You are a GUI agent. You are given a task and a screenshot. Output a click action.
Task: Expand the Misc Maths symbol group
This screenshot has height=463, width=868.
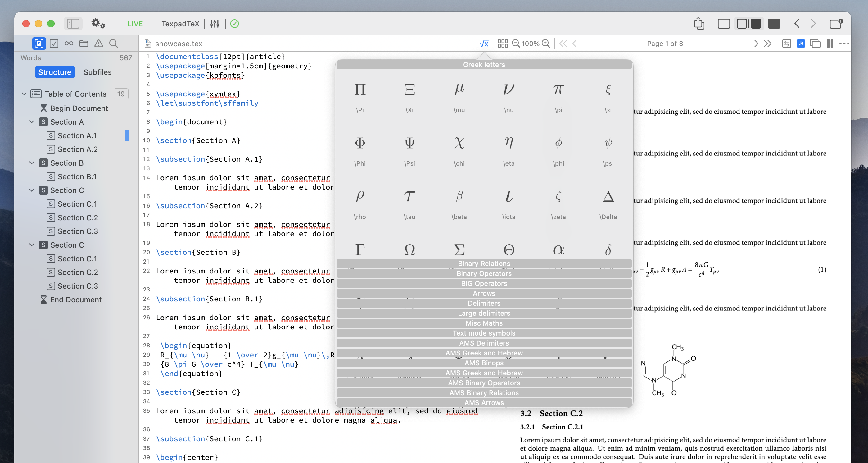point(484,323)
